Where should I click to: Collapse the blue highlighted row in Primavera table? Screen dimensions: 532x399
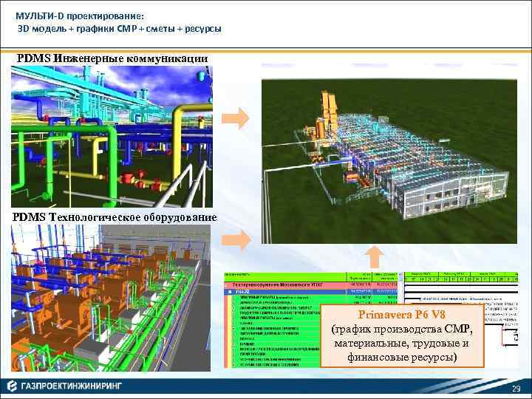pos(230,291)
